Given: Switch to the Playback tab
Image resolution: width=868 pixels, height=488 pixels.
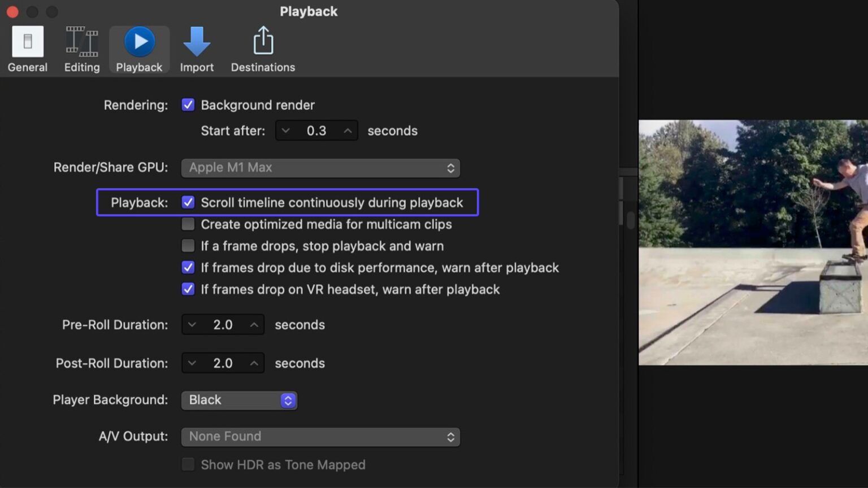Looking at the screenshot, I should [x=139, y=48].
